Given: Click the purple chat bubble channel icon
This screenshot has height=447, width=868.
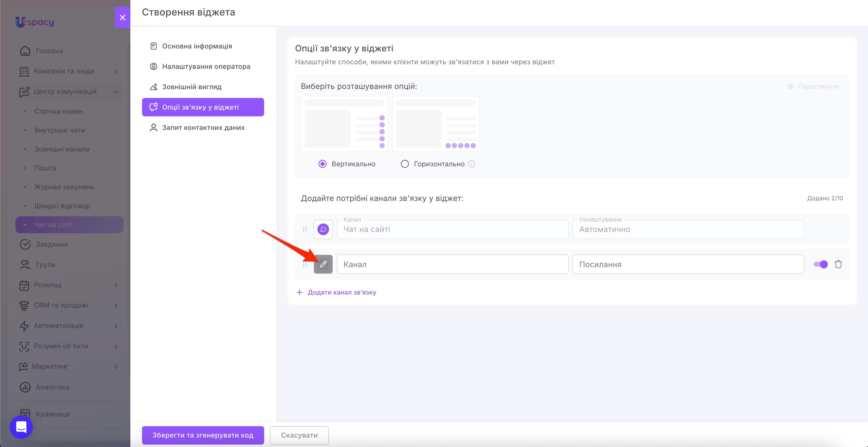Looking at the screenshot, I should [x=323, y=229].
